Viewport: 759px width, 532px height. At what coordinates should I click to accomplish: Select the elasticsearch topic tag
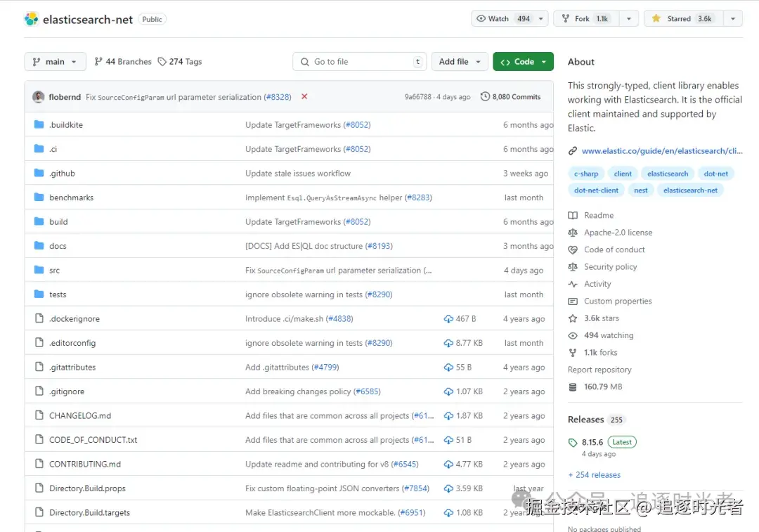668,174
